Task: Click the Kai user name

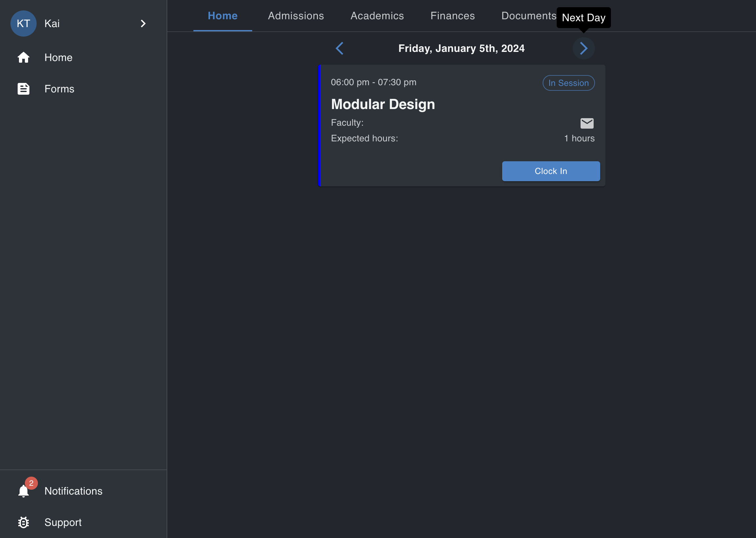Action: pyautogui.click(x=52, y=24)
